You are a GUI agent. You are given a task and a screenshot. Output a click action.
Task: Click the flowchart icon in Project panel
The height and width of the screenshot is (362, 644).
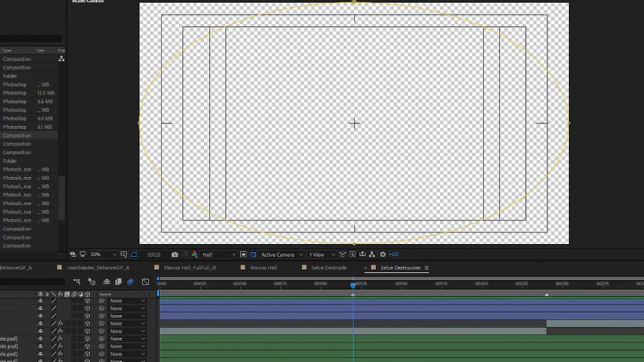click(x=61, y=59)
